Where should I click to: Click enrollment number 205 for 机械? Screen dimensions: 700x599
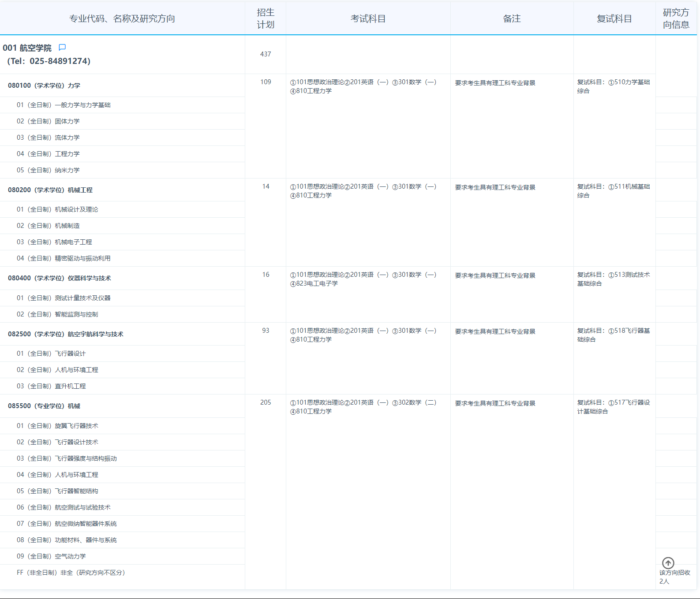click(x=266, y=402)
